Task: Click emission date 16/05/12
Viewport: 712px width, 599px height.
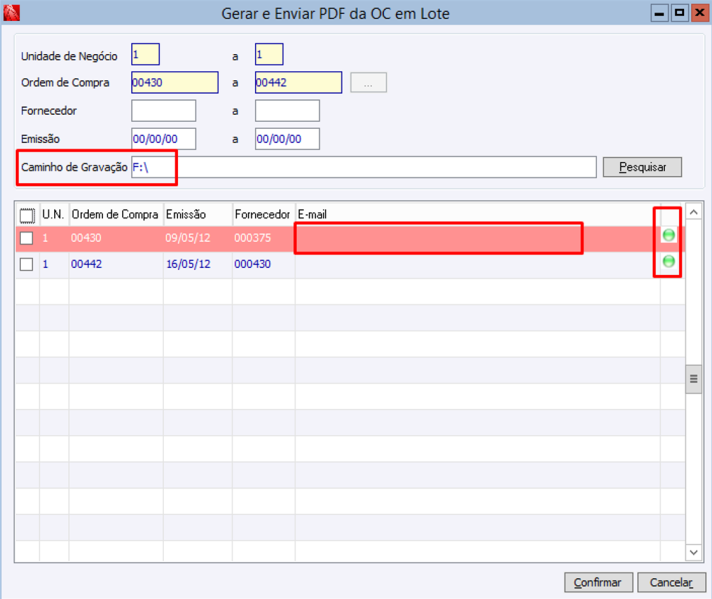Action: (188, 264)
